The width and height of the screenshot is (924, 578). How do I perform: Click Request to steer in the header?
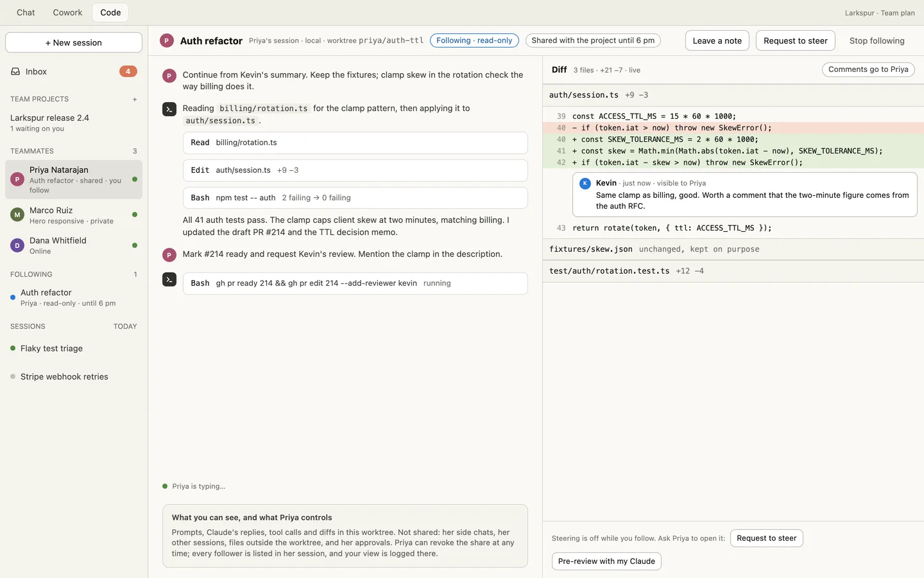796,40
